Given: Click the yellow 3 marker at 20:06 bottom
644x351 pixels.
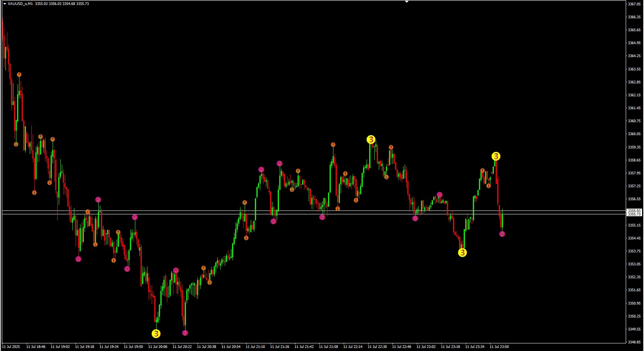Looking at the screenshot, I should click(156, 334).
